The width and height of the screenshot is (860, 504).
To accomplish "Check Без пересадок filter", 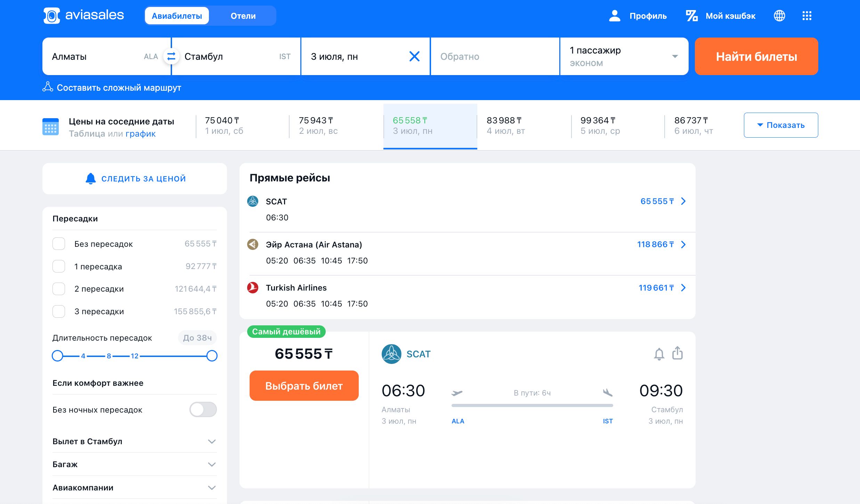I will coord(59,244).
